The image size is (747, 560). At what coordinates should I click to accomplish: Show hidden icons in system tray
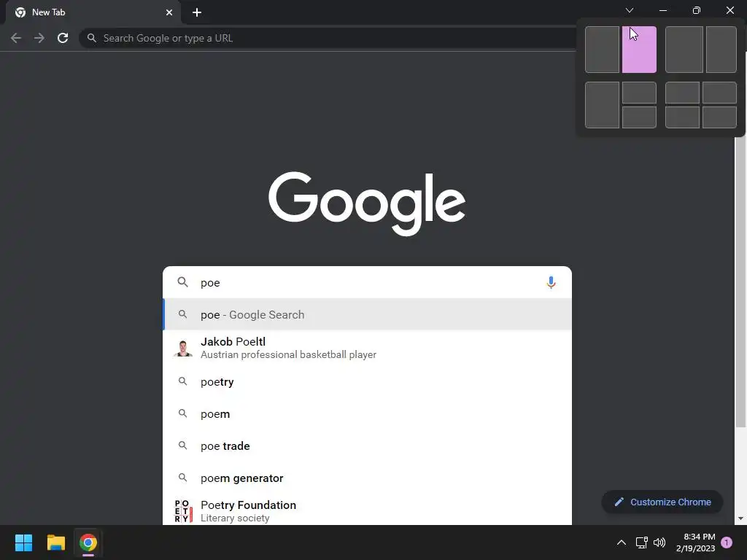pos(622,542)
